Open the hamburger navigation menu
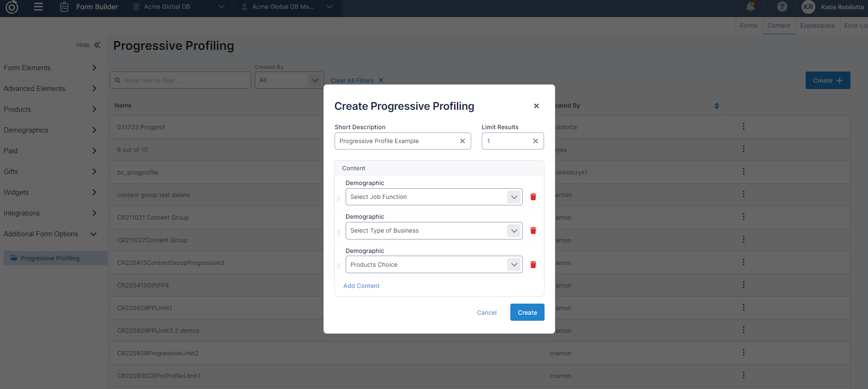This screenshot has width=868, height=389. pyautogui.click(x=38, y=7)
